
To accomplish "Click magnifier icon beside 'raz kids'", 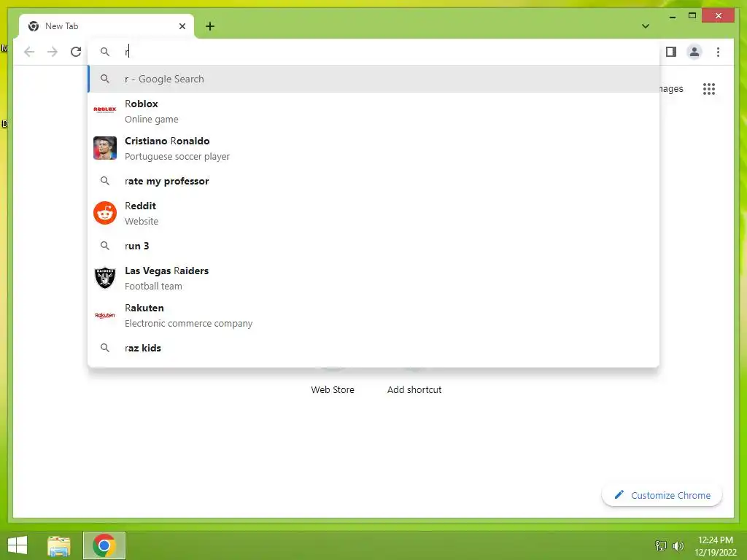I will pos(105,348).
